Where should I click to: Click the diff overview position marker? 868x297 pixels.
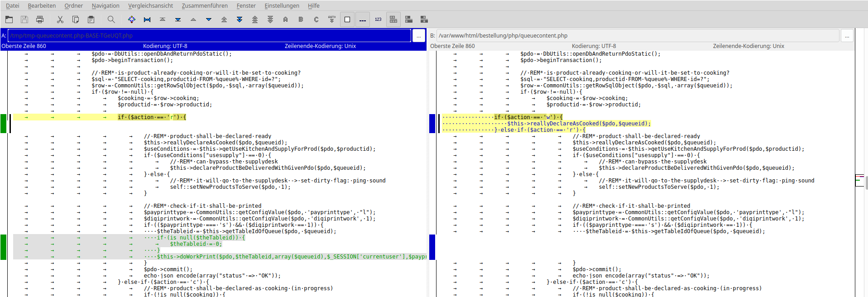[859, 180]
